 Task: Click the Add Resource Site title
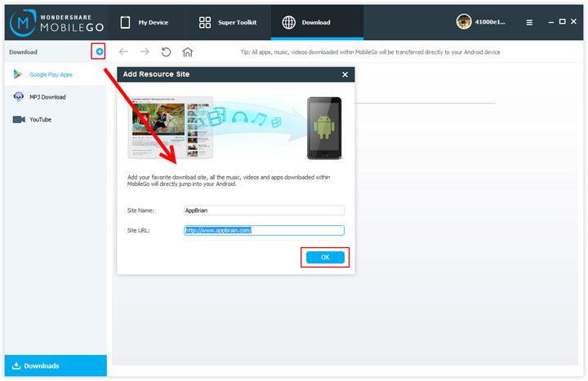(x=156, y=74)
